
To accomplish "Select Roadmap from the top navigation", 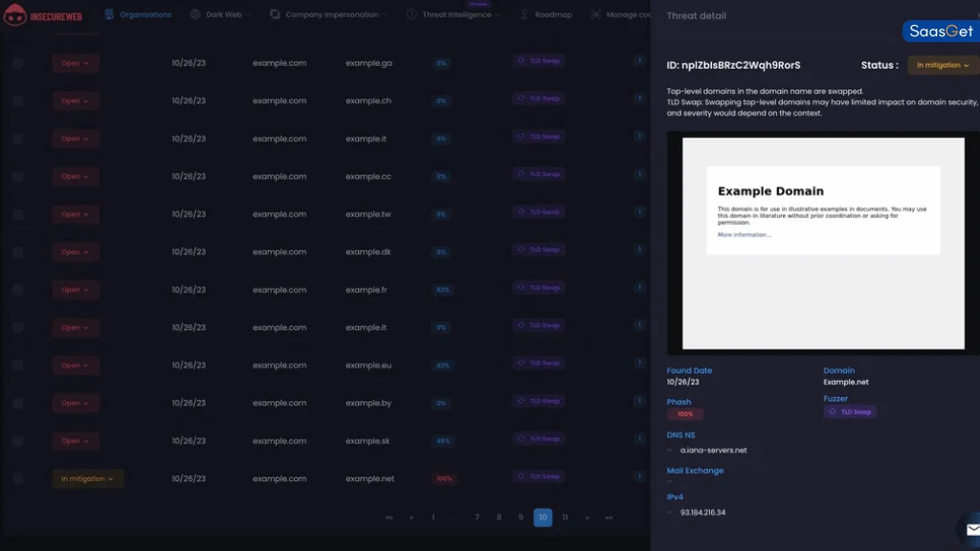I will pyautogui.click(x=546, y=14).
